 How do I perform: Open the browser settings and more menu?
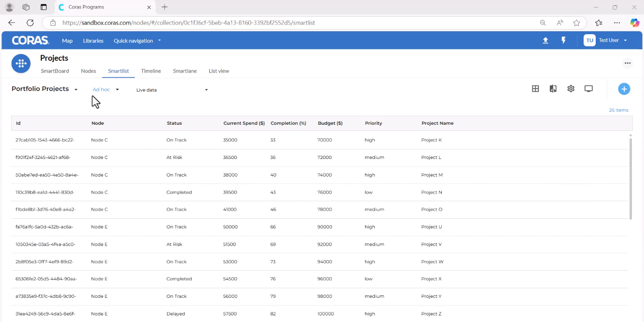tap(617, 23)
